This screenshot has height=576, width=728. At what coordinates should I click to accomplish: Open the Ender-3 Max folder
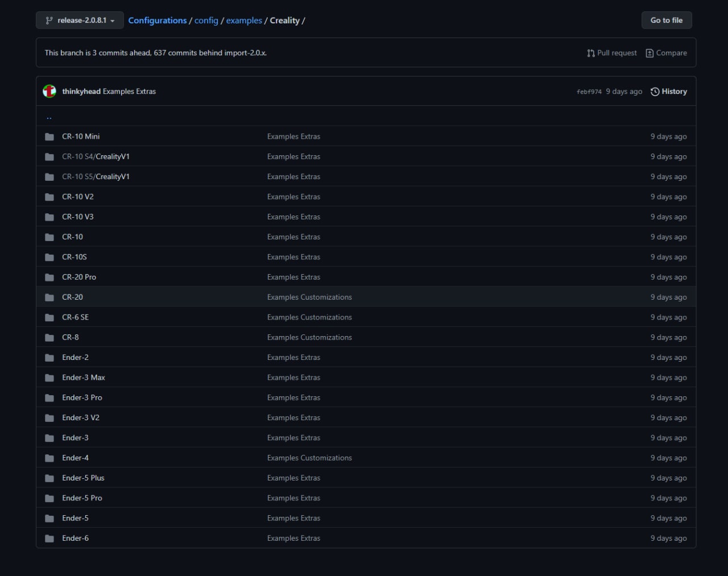tap(84, 378)
